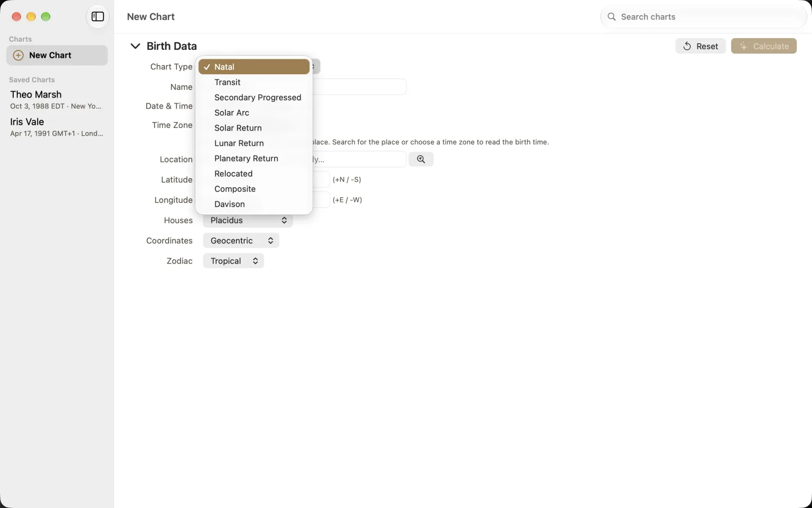Image resolution: width=812 pixels, height=508 pixels.
Task: Click the Calculate button
Action: pos(764,46)
